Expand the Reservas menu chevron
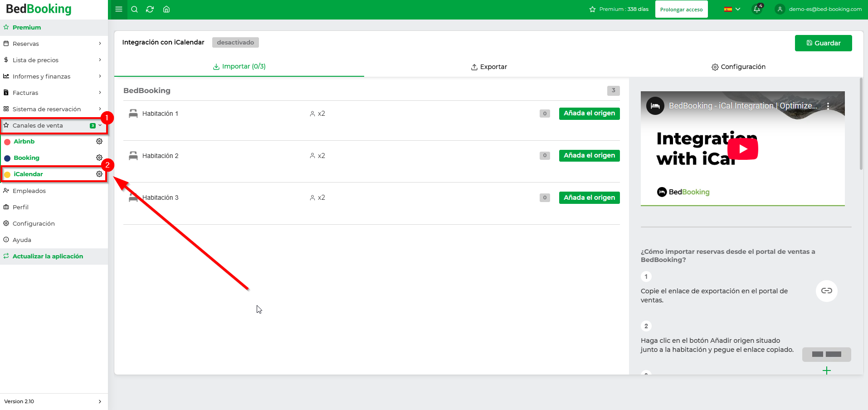Image resolution: width=868 pixels, height=410 pixels. pyautogui.click(x=100, y=44)
